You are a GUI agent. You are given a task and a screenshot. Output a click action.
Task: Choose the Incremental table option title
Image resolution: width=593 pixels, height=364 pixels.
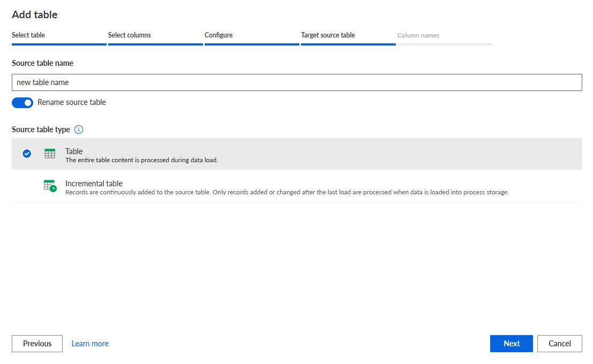[94, 183]
